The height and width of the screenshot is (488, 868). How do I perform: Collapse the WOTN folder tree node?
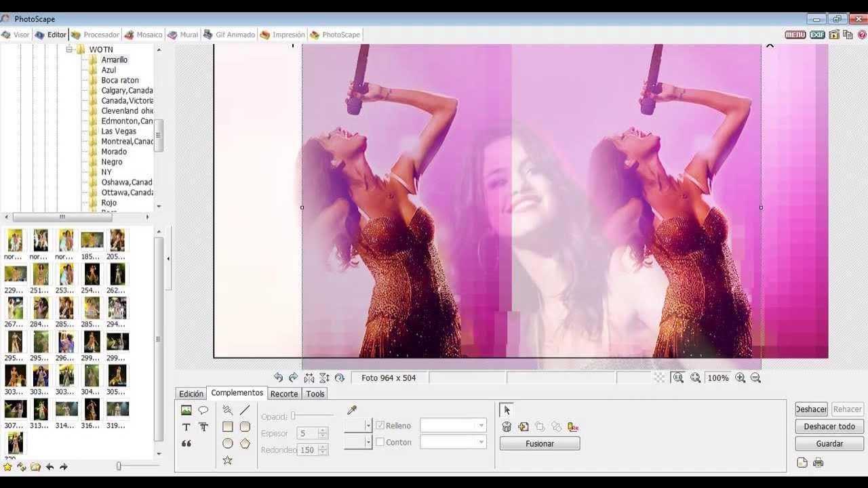pos(69,49)
